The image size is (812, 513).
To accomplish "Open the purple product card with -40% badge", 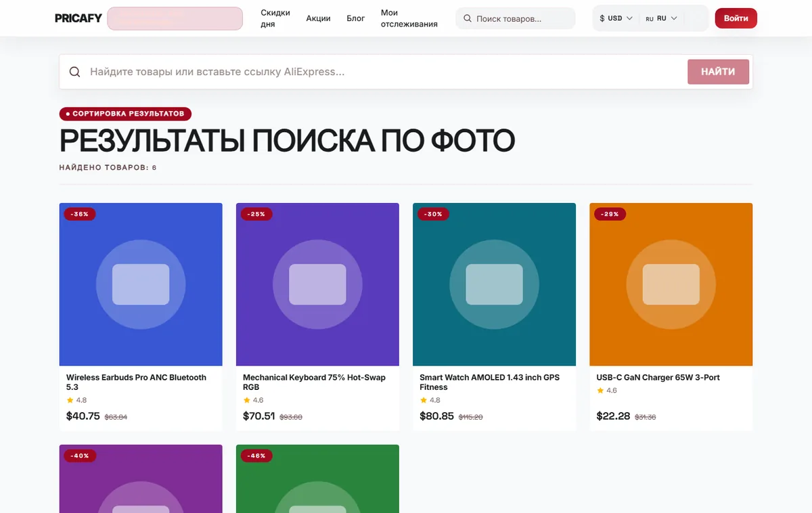I will coord(141,478).
